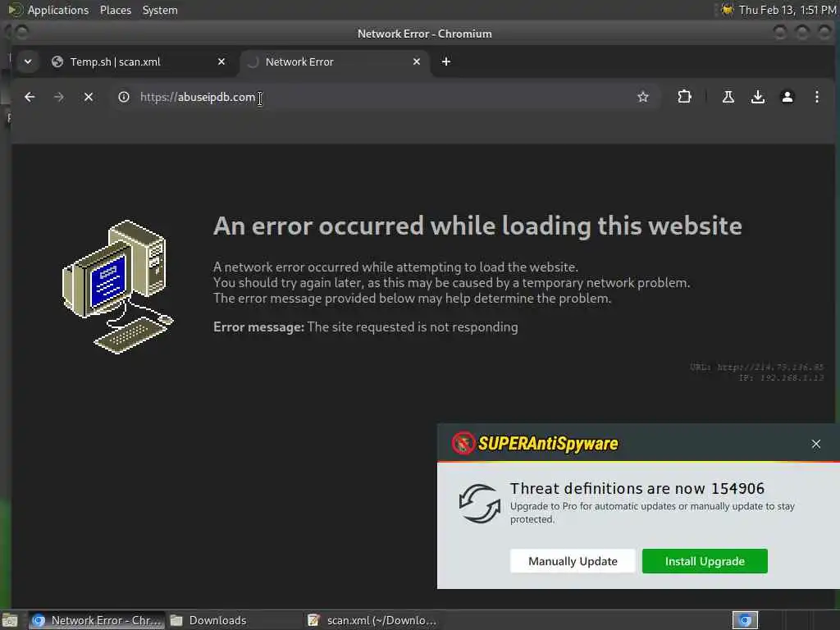View site information icon in address bar
The width and height of the screenshot is (840, 630).
[x=124, y=97]
